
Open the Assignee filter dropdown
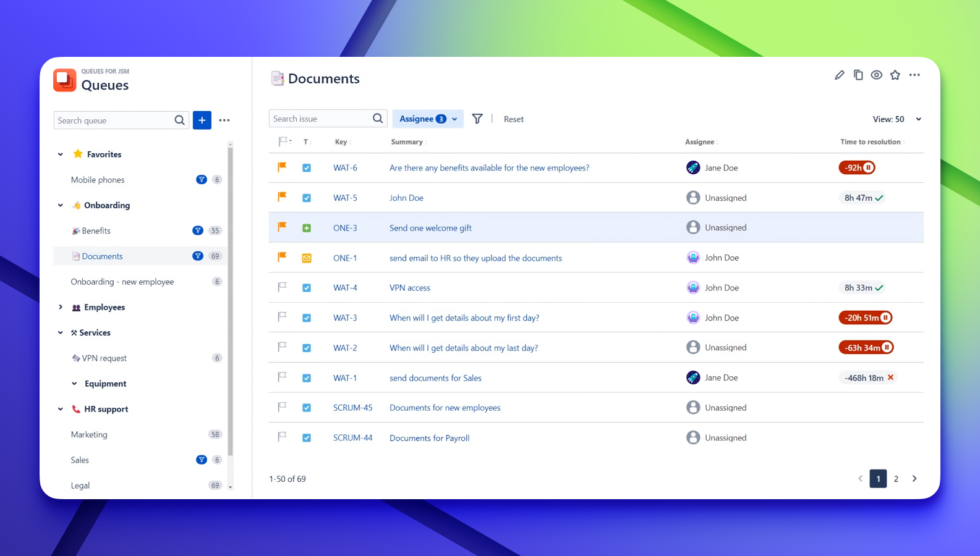(428, 119)
